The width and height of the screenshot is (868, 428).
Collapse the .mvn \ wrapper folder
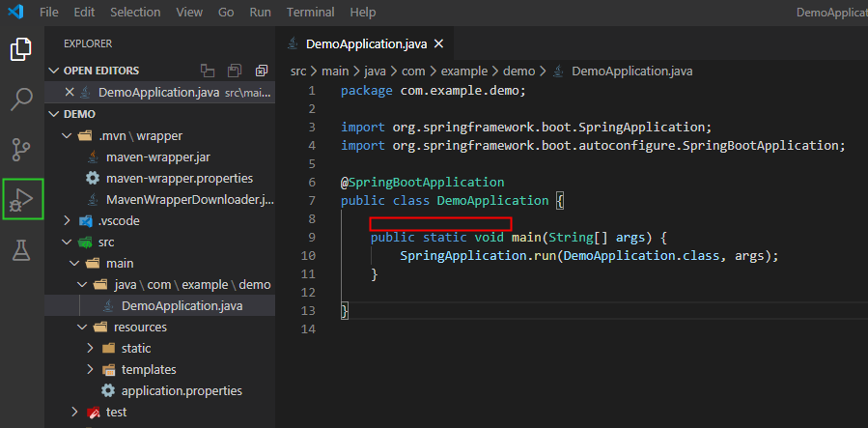(x=67, y=135)
